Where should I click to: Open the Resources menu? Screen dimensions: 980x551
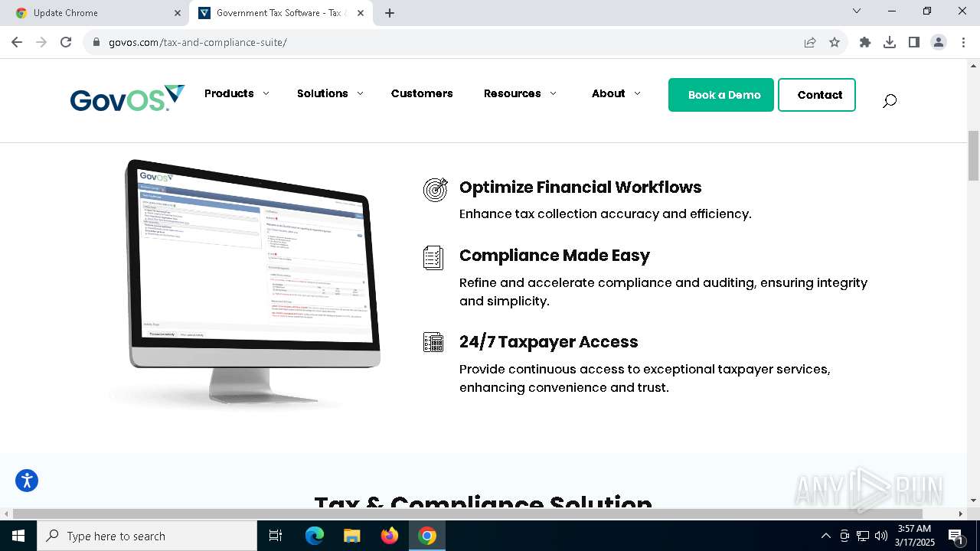click(x=512, y=93)
